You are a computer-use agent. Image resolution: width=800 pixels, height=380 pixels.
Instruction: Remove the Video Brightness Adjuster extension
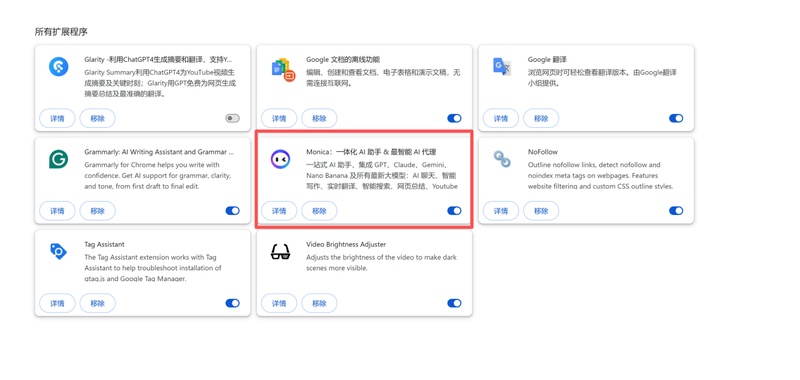pos(319,303)
